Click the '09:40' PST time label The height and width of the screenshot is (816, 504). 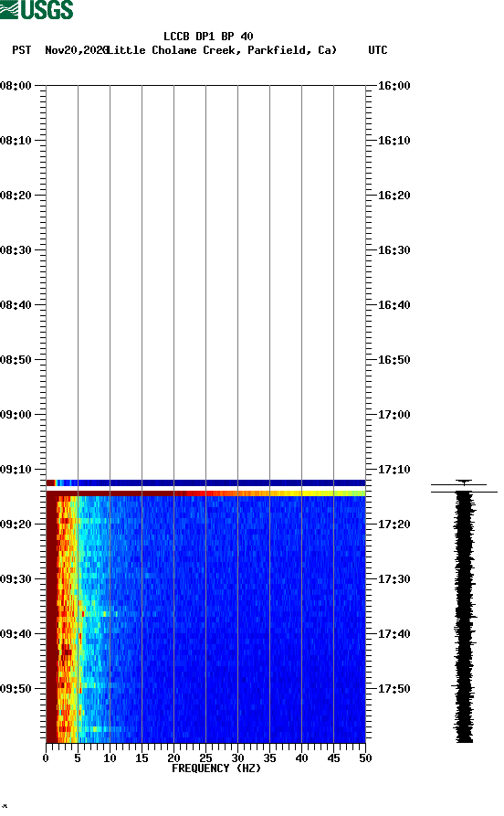tap(16, 634)
